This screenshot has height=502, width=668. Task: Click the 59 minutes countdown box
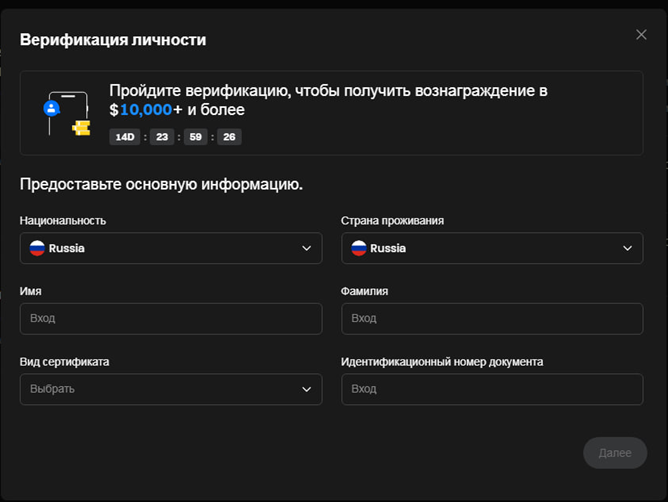point(195,137)
